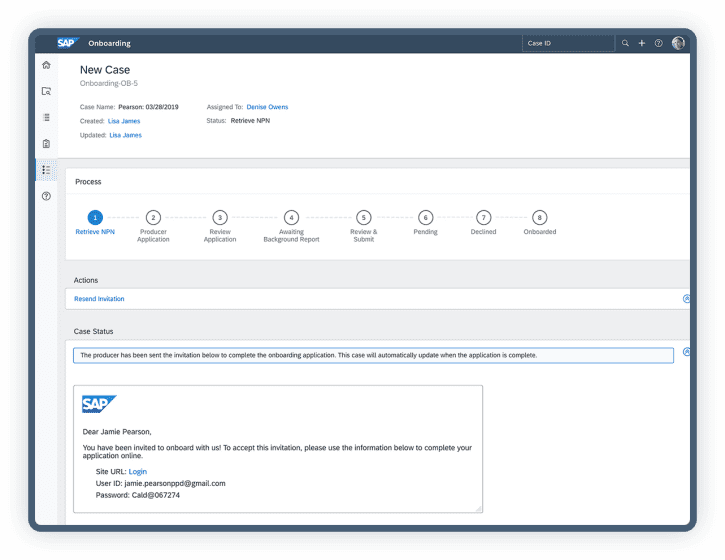Click the User ID email address line
Viewport: 725px width, 560px height.
(160, 483)
